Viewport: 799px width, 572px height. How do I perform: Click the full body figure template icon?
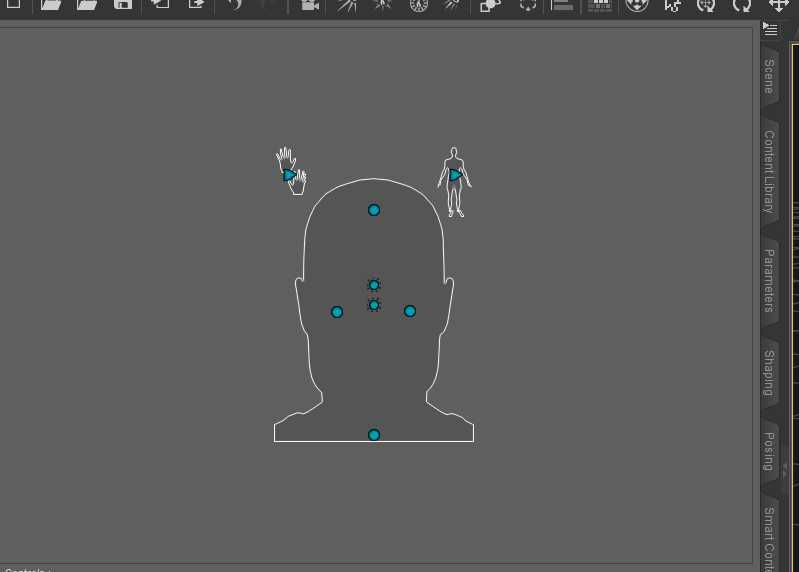coord(454,180)
